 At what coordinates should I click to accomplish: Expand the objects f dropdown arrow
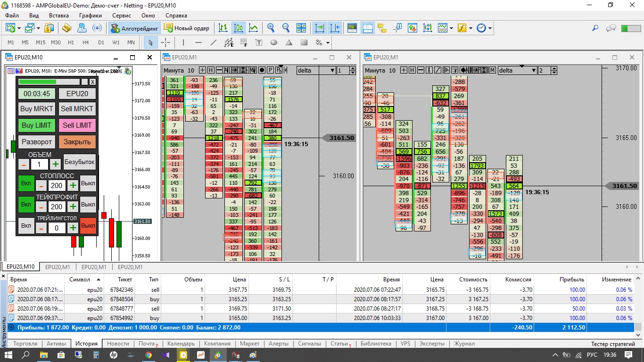[471, 28]
